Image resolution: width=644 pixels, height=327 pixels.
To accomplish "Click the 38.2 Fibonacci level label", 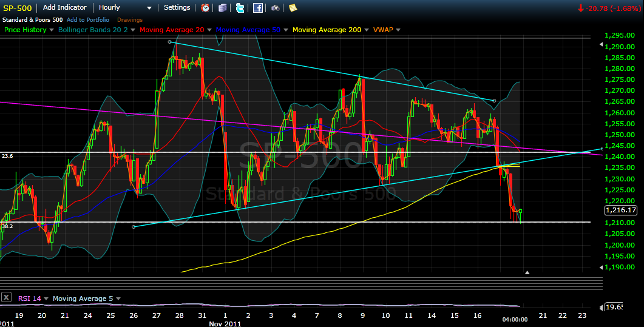I will tap(7, 226).
